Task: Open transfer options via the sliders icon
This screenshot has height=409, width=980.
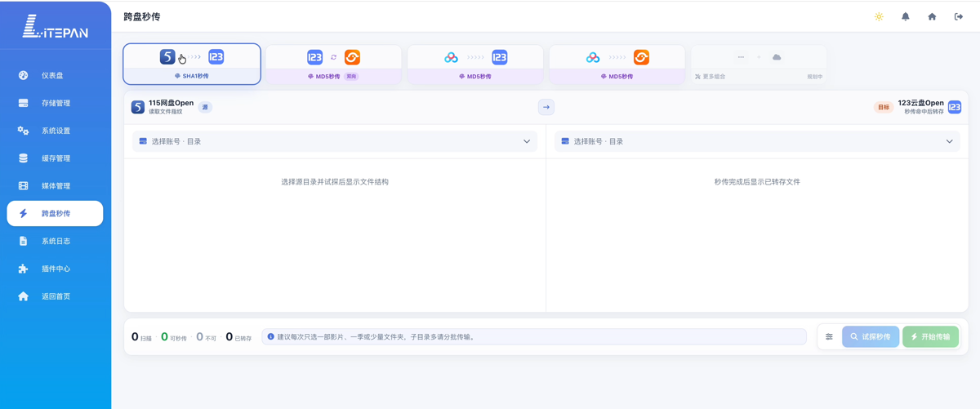Action: pos(829,336)
